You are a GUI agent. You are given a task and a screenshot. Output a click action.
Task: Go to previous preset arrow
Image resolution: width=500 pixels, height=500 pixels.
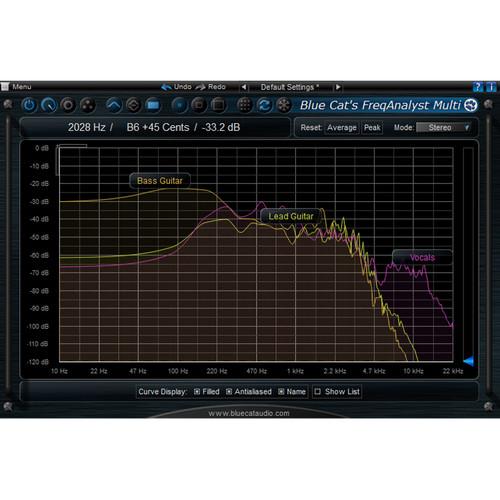click(x=244, y=87)
